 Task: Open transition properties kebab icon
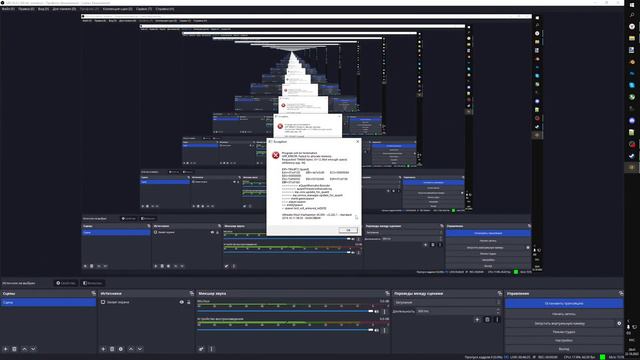pyautogui.click(x=497, y=320)
